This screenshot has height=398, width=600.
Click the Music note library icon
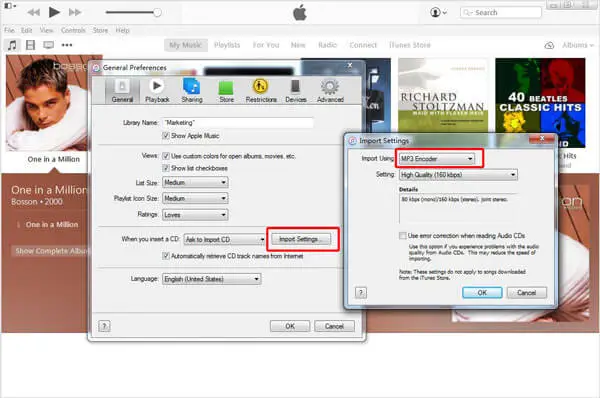click(x=12, y=45)
